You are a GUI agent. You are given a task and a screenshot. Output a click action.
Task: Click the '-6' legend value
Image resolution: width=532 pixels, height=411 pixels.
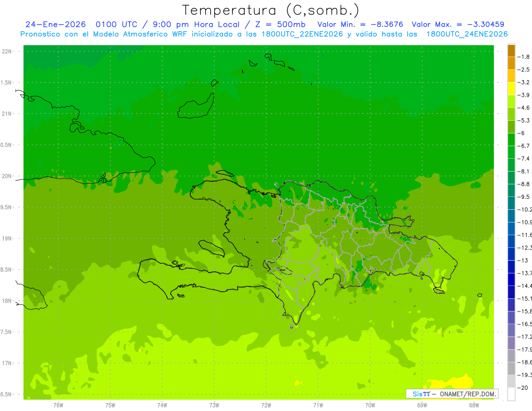[x=521, y=133]
